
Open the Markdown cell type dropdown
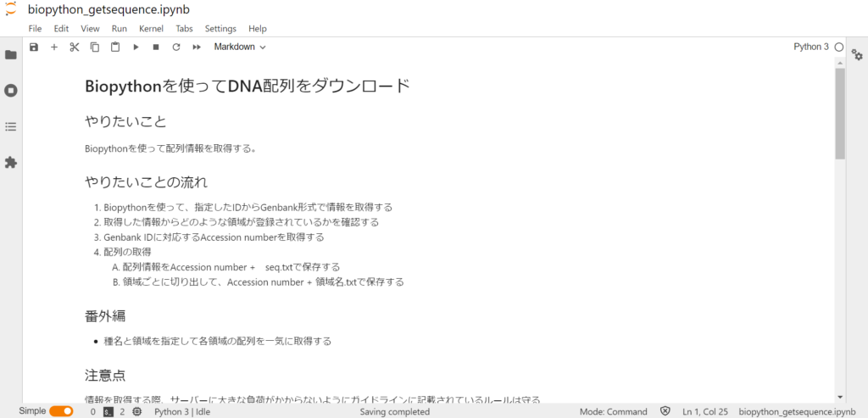coord(239,47)
